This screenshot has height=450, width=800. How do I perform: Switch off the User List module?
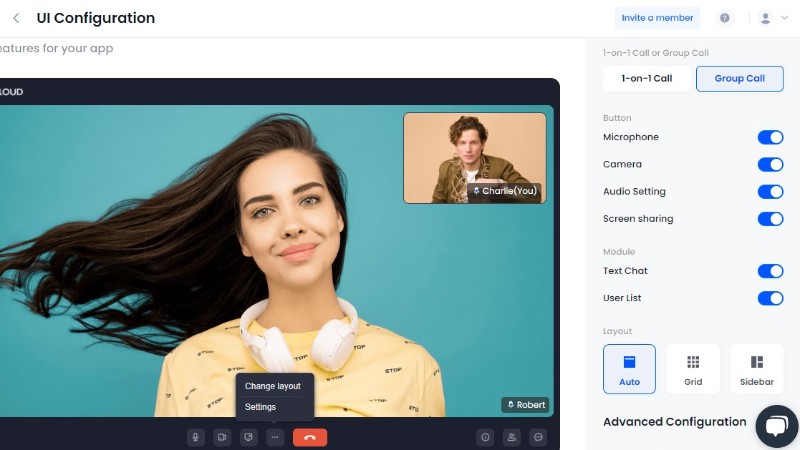(x=770, y=298)
